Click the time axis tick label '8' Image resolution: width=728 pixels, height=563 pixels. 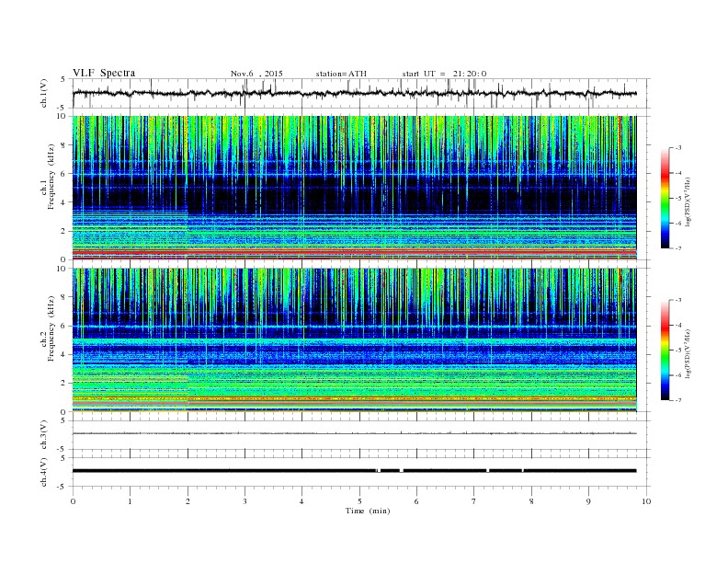pos(531,501)
